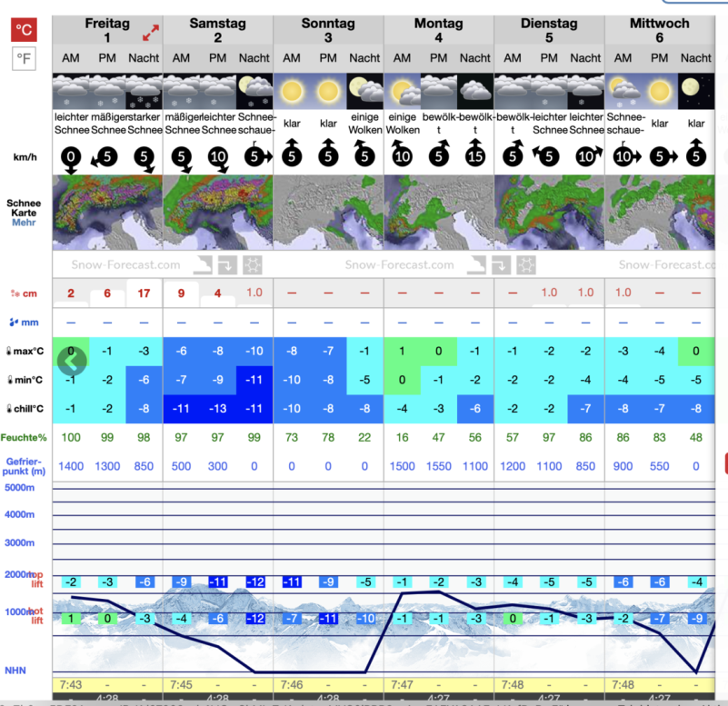The width and height of the screenshot is (728, 706).
Task: Click the top lift elevation label
Action: click(35, 575)
